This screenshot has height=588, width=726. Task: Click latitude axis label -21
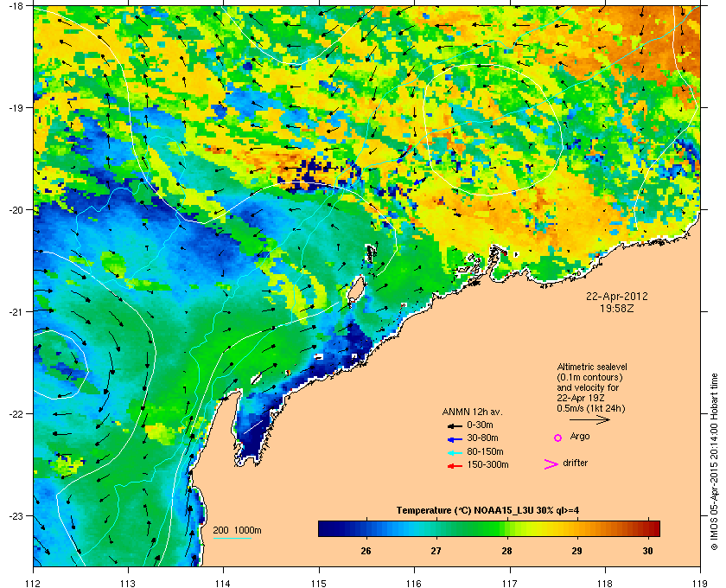[x=16, y=312]
